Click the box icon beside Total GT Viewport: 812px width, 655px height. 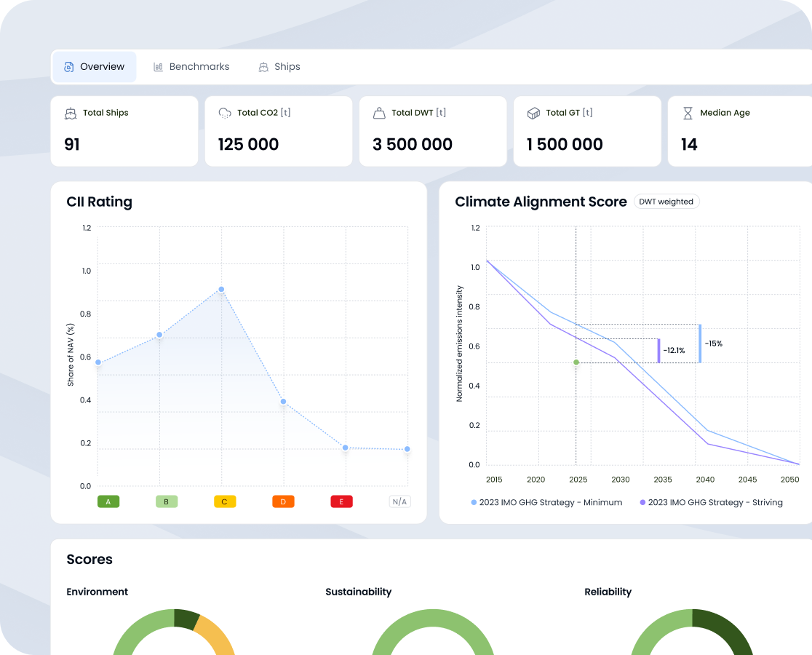click(533, 114)
